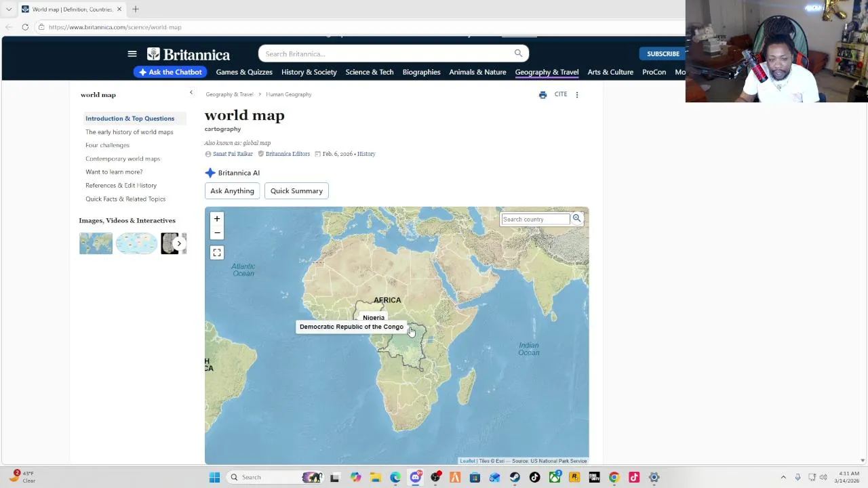The image size is (868, 488).
Task: Go to Four challenges section
Action: tap(107, 145)
